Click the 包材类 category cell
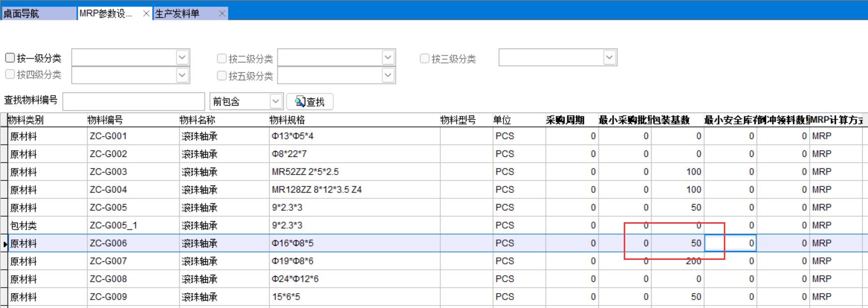868x308 pixels. pos(47,226)
